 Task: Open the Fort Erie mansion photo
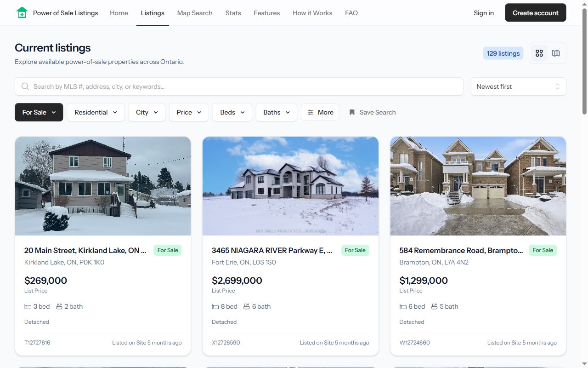point(290,186)
